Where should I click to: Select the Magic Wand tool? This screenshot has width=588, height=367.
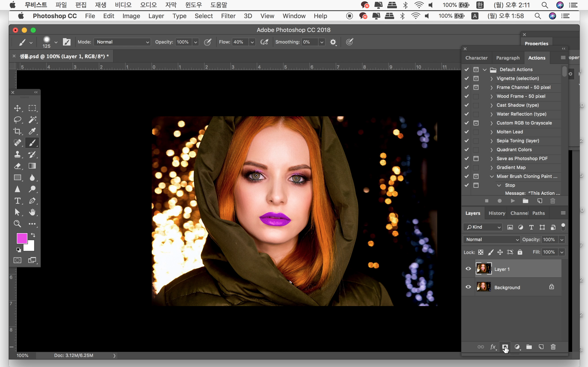coord(32,120)
